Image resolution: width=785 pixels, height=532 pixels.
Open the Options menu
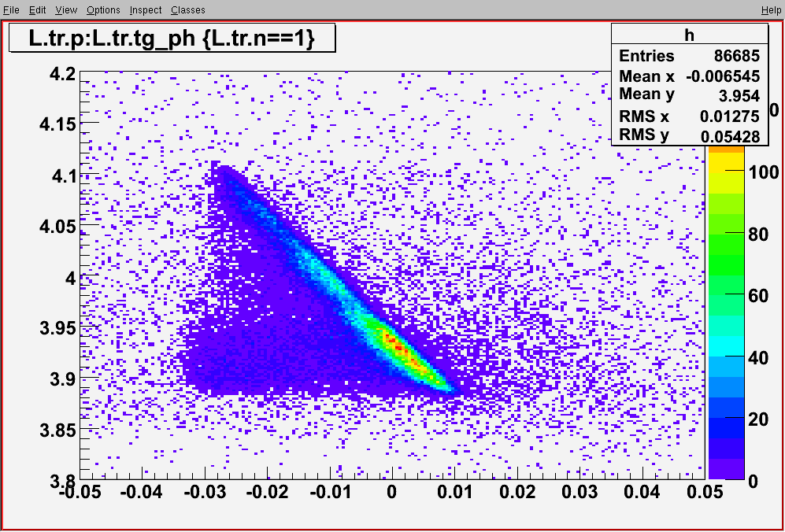click(x=103, y=10)
